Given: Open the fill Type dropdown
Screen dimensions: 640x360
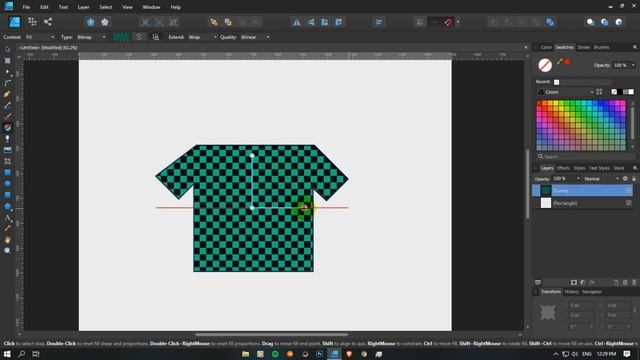Looking at the screenshot, I should click(91, 37).
